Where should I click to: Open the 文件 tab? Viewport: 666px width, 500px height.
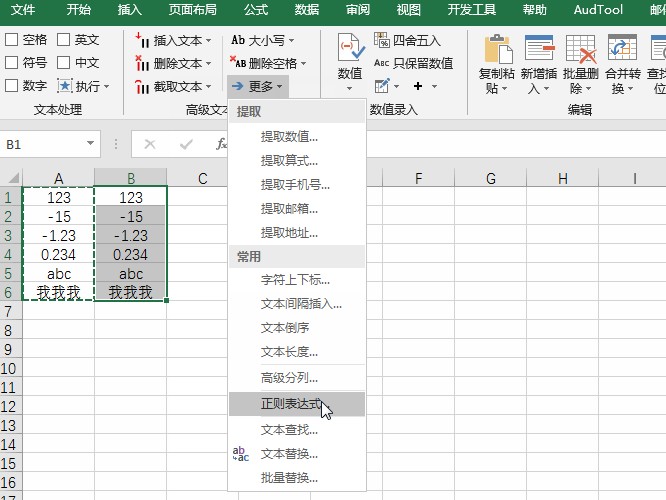[23, 10]
